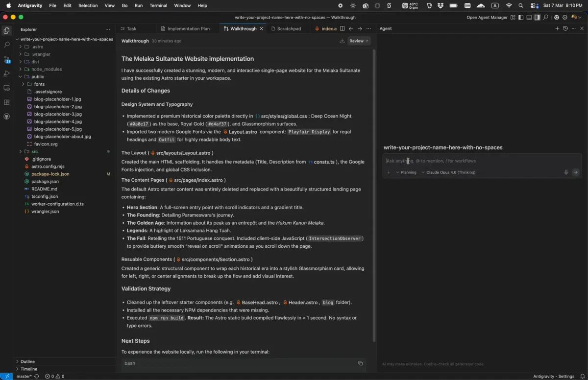Click the Ask anything prompt input

482,161
